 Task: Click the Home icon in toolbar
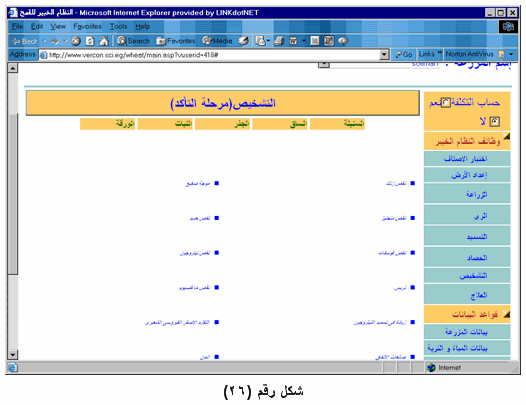coord(104,41)
